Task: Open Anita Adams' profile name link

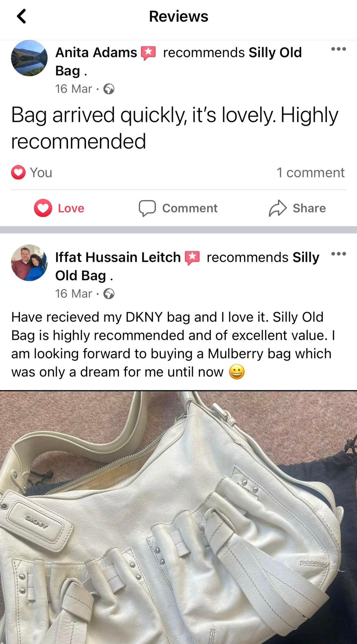Action: (x=96, y=53)
